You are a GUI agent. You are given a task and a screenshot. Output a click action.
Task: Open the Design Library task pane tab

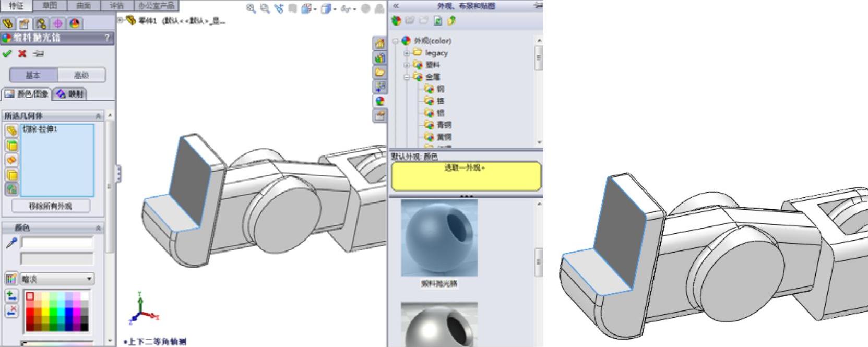point(380,58)
